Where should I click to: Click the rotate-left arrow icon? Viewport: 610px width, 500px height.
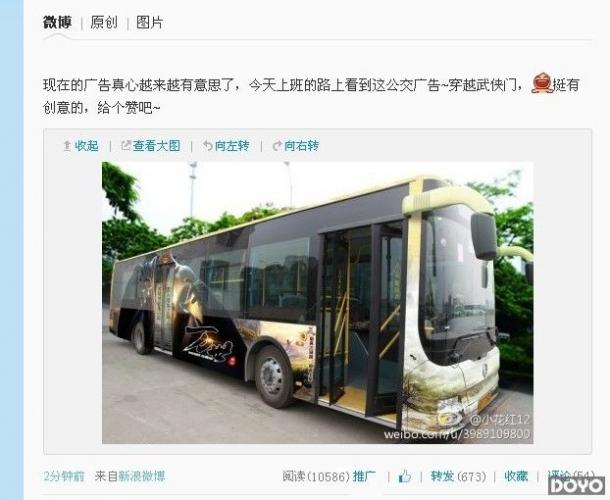[207, 146]
